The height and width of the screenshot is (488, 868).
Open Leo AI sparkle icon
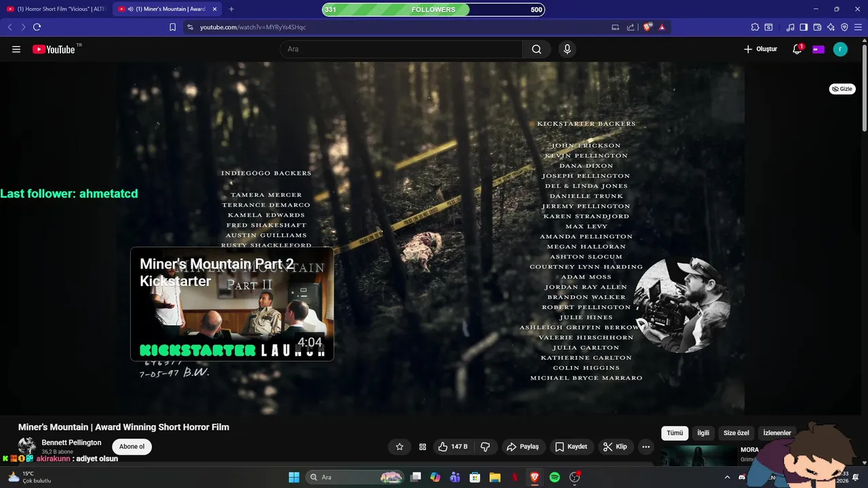(831, 27)
